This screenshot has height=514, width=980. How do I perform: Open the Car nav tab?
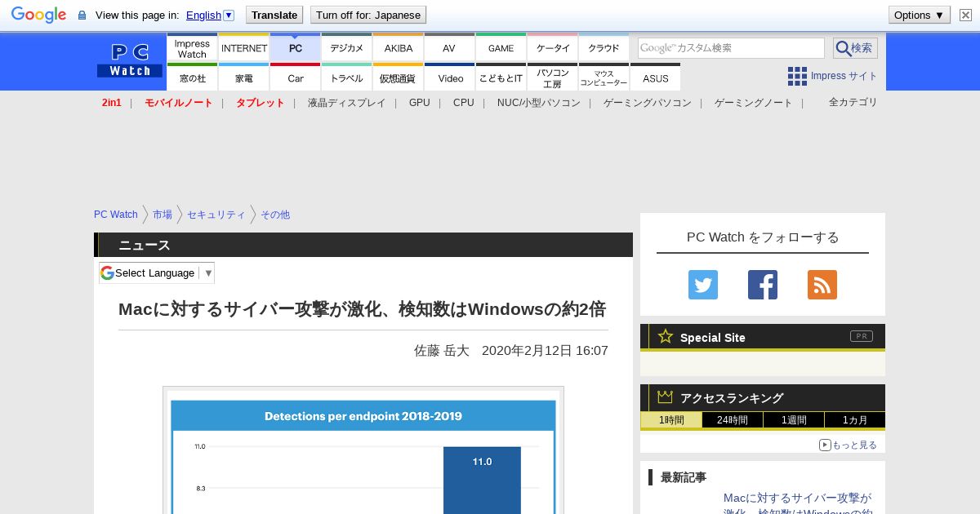pyautogui.click(x=296, y=78)
